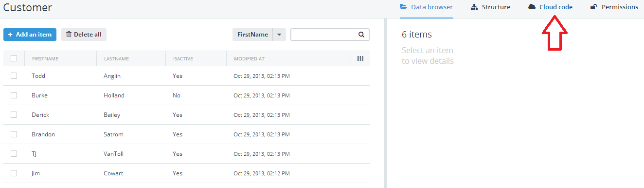This screenshot has height=188, width=644.
Task: Switch to the Structure tab
Action: pos(490,7)
